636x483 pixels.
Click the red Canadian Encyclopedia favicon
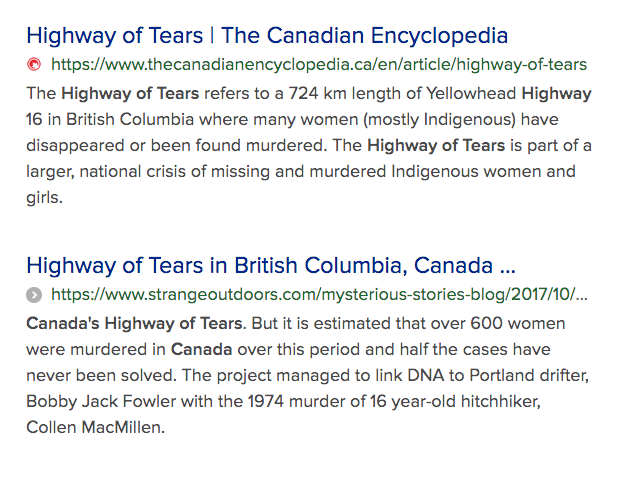pos(34,64)
